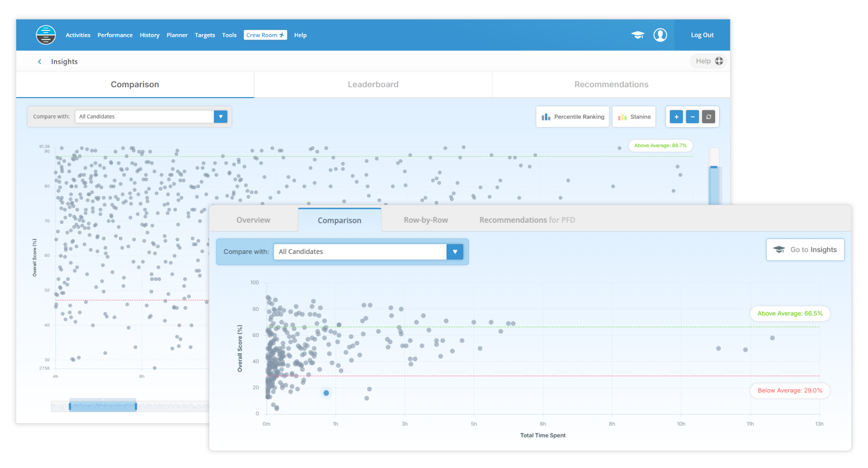The image size is (868, 468).
Task: Go back using the Insights arrow
Action: 40,62
